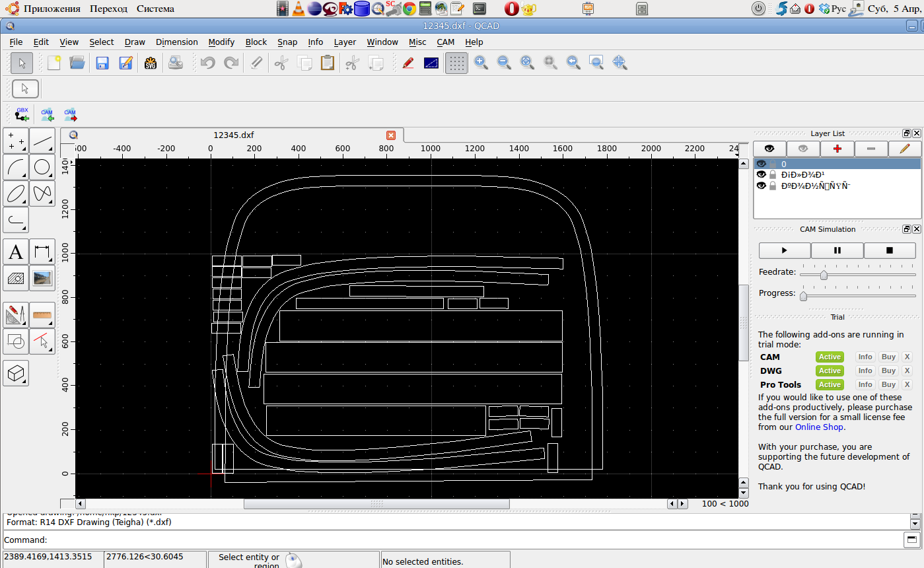Pick the Text tool with letter A
Image resolution: width=924 pixels, height=568 pixels.
[x=16, y=252]
